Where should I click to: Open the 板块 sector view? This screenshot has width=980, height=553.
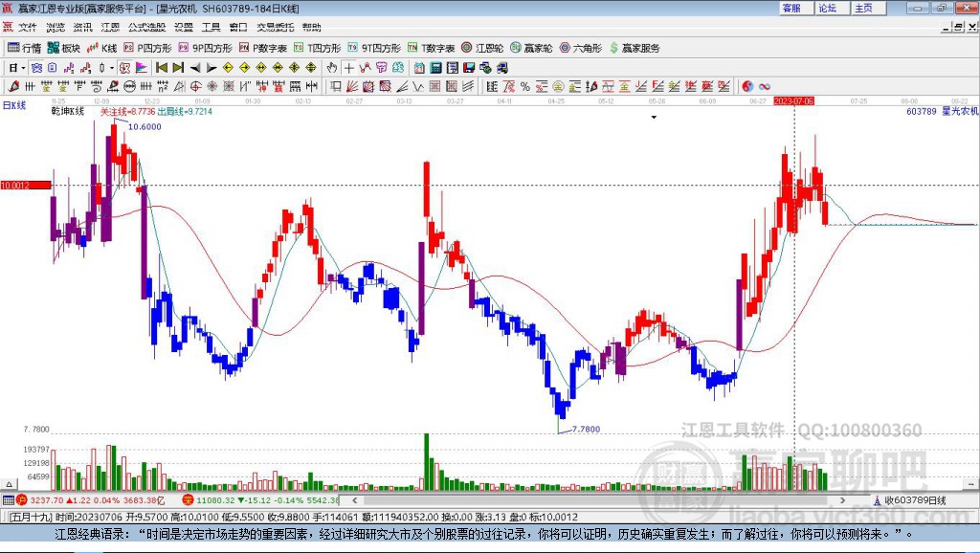(64, 48)
